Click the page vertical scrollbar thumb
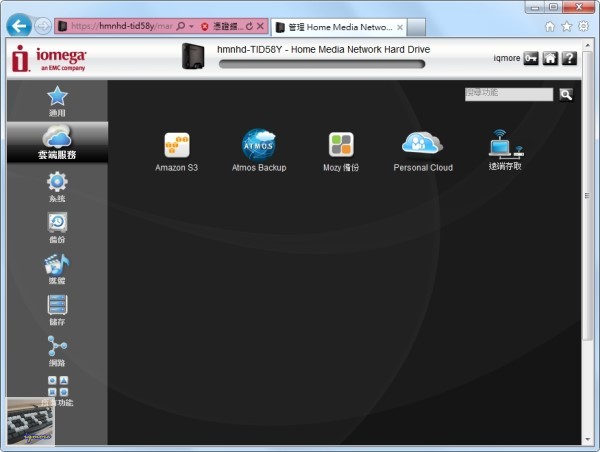Image resolution: width=600 pixels, height=452 pixels. 587,196
